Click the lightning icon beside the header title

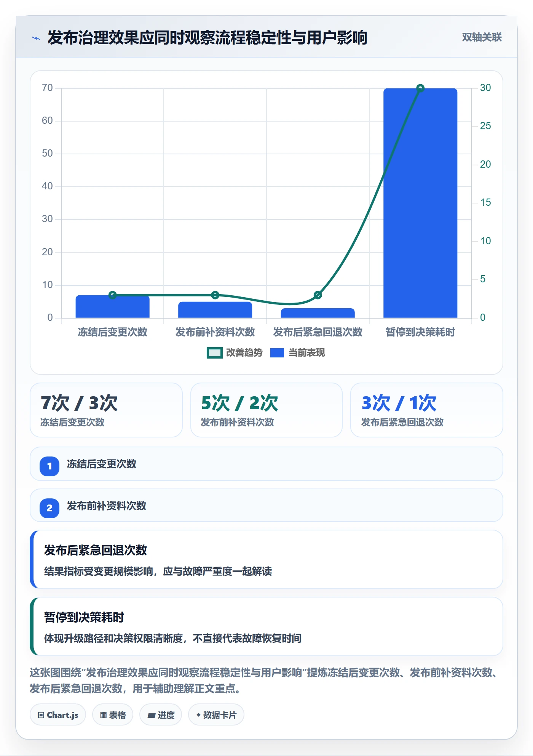point(36,38)
